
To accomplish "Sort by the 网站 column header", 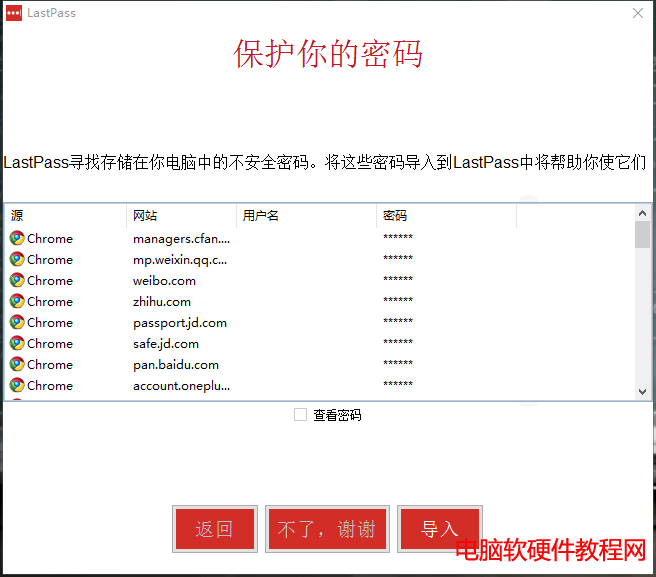I will click(x=182, y=215).
